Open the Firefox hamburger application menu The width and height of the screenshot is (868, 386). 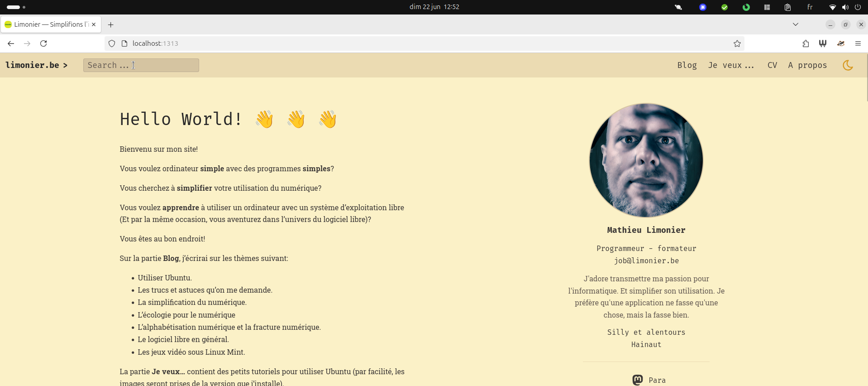pos(858,43)
